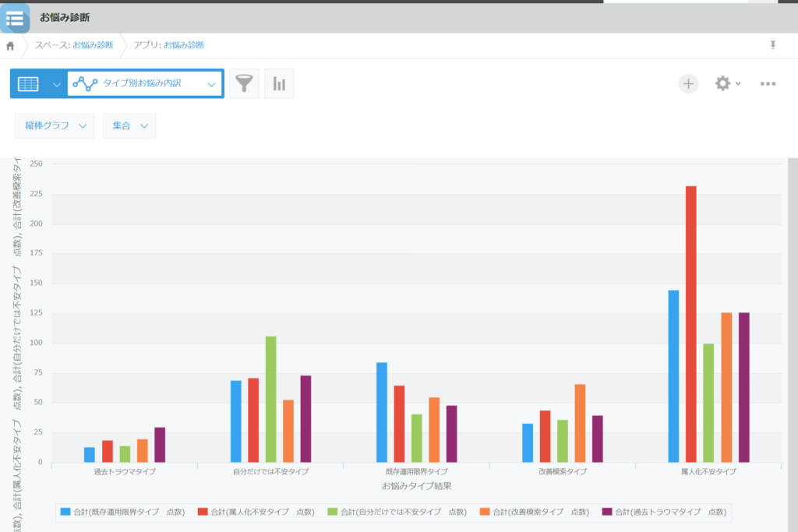Click the pin icon at right
Viewport: 798px width, 532px height.
[x=773, y=46]
